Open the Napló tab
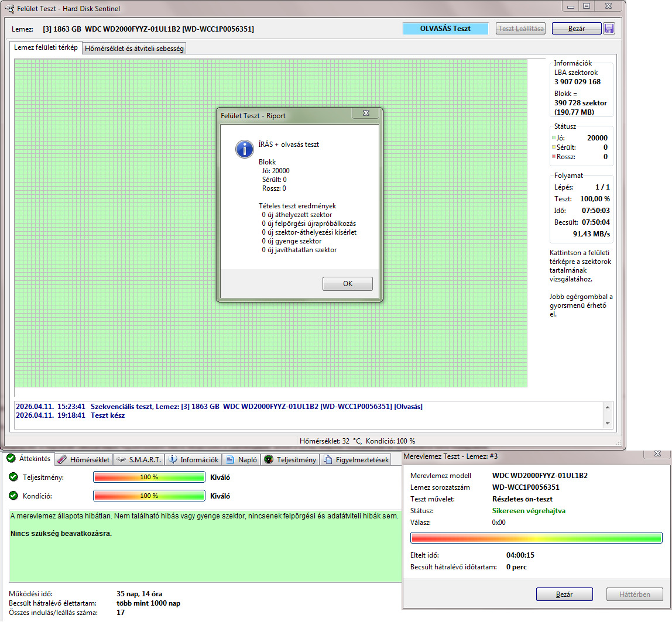This screenshot has height=622, width=672. coord(241,460)
